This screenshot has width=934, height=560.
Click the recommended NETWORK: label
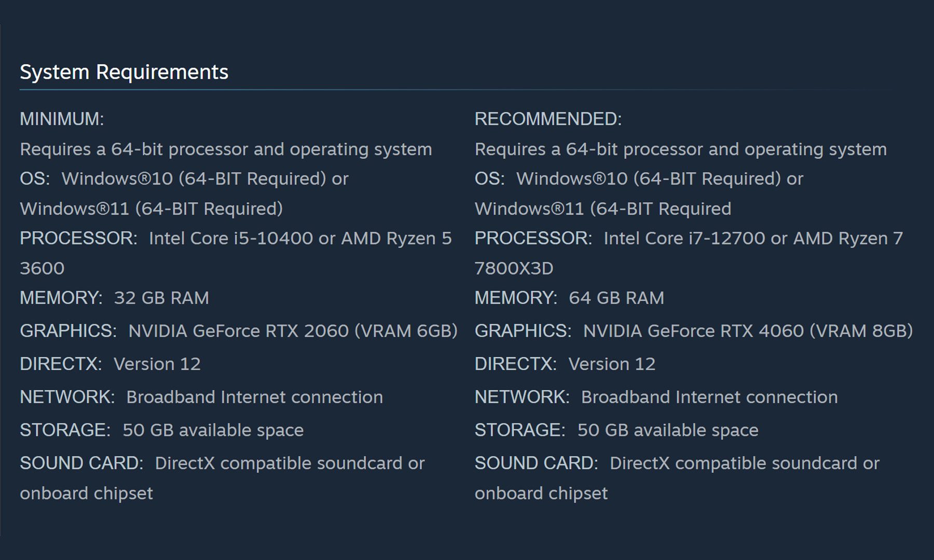(x=523, y=397)
